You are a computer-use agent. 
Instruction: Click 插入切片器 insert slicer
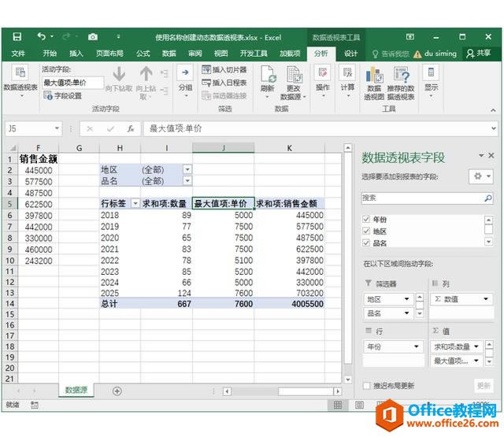pos(224,69)
